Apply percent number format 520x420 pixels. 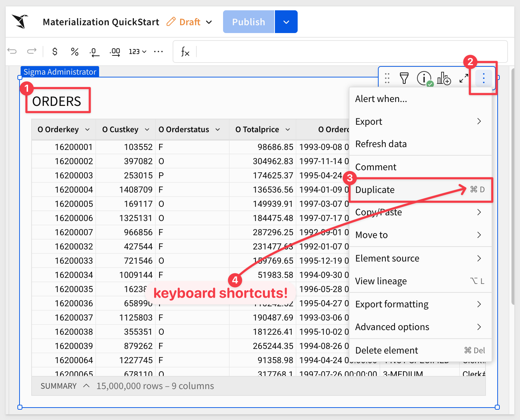tap(74, 52)
